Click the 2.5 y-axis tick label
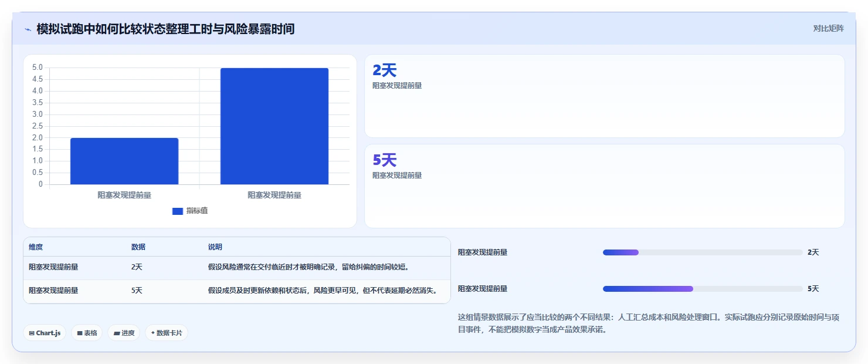 click(x=37, y=126)
